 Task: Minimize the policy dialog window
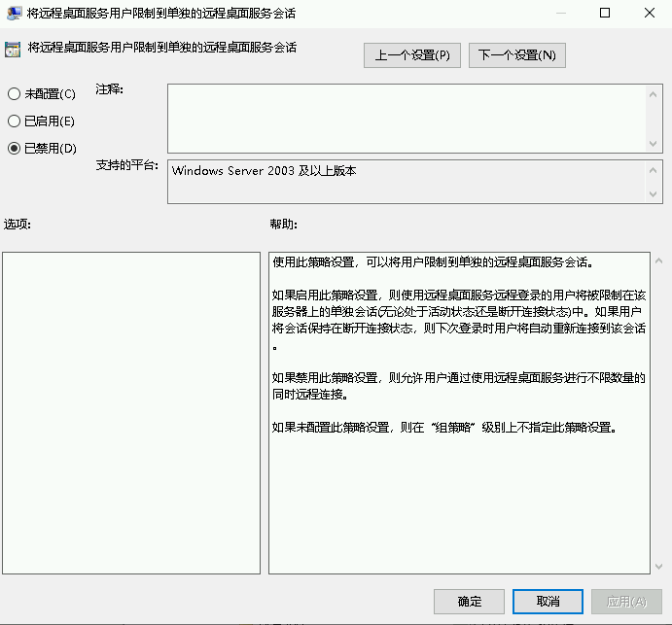pyautogui.click(x=561, y=13)
